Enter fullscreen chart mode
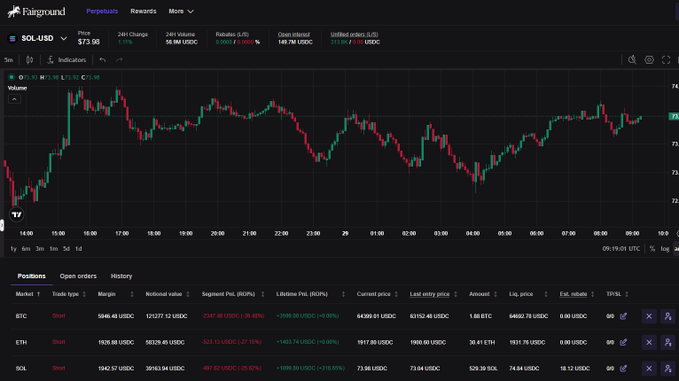Viewport: 679px width, 381px height. pyautogui.click(x=666, y=60)
